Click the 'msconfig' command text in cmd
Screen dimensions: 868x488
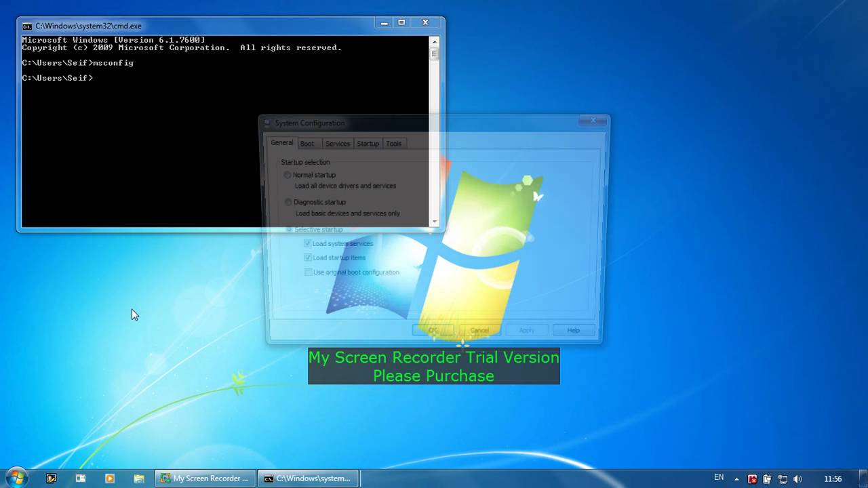click(x=113, y=63)
